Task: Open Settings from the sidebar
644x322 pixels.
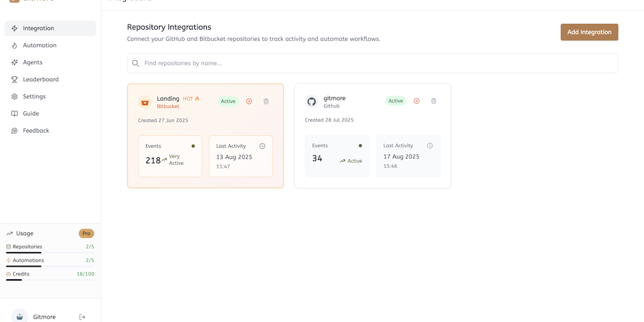Action: pos(35,96)
